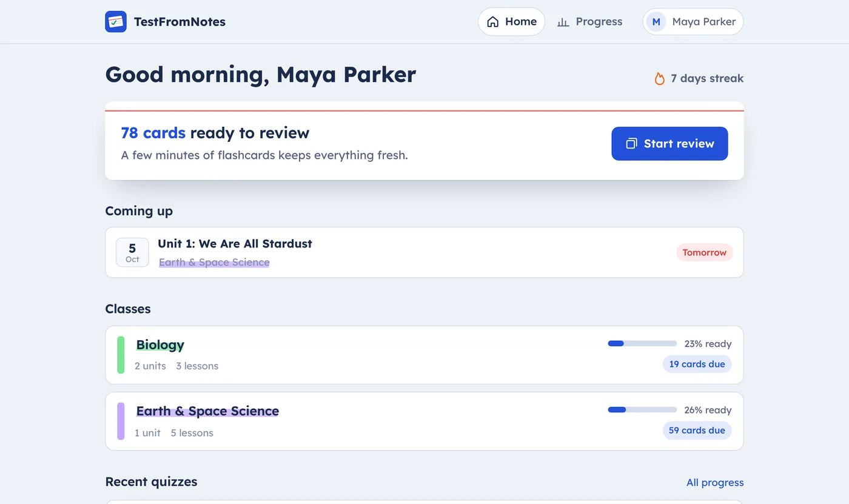Click the 7 days streak text

707,79
